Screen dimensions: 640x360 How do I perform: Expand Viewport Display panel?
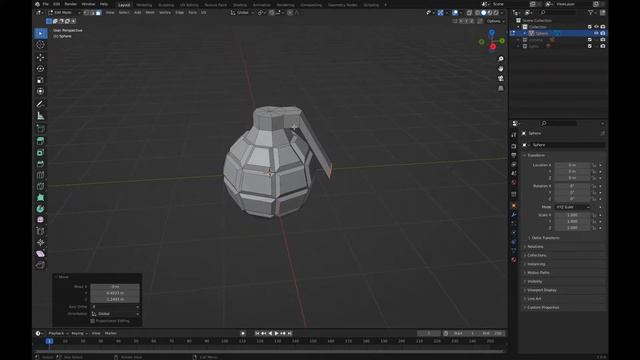pos(542,290)
